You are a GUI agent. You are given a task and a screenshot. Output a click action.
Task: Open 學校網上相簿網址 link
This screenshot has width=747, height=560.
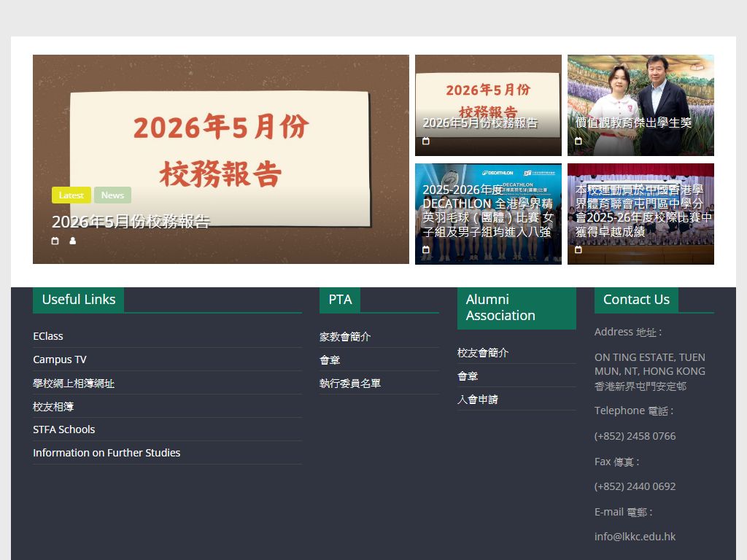click(x=74, y=384)
